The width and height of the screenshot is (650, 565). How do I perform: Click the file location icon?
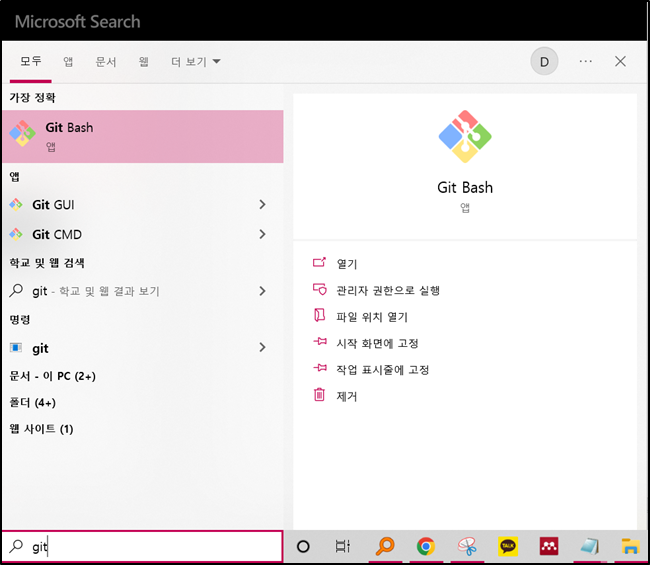pyautogui.click(x=319, y=315)
